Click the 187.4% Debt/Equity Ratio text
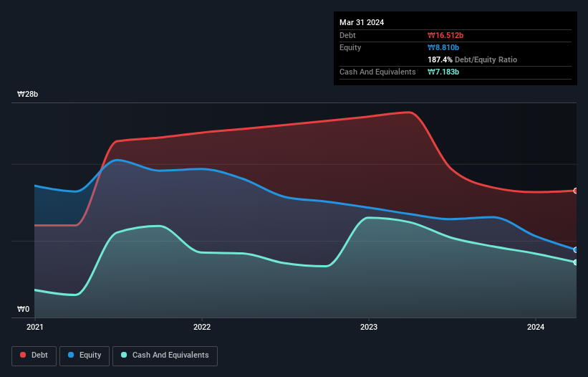This screenshot has height=377, width=588. (472, 59)
